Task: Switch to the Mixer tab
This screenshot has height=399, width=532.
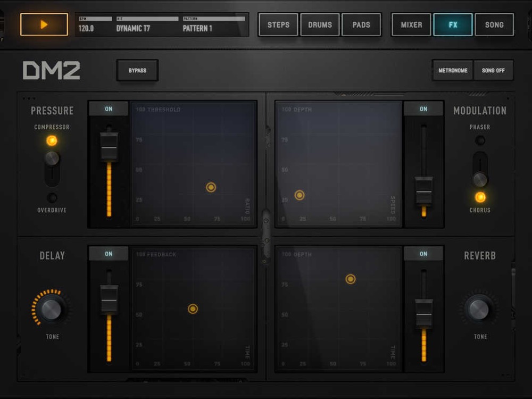Action: 411,24
